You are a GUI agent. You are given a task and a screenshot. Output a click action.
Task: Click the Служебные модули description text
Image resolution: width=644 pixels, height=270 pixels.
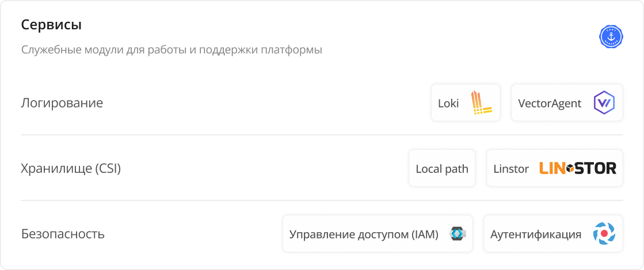[x=172, y=50]
